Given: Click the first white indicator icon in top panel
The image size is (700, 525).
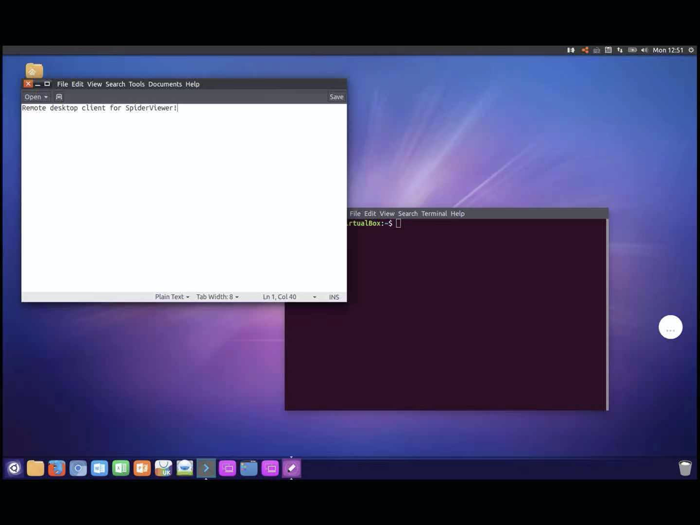Looking at the screenshot, I should (x=571, y=50).
